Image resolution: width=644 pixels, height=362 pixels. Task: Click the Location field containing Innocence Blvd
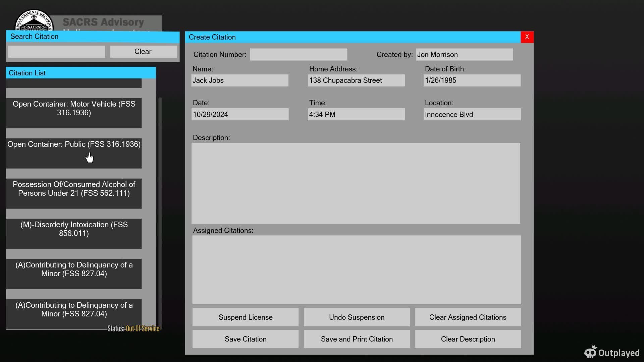(472, 115)
